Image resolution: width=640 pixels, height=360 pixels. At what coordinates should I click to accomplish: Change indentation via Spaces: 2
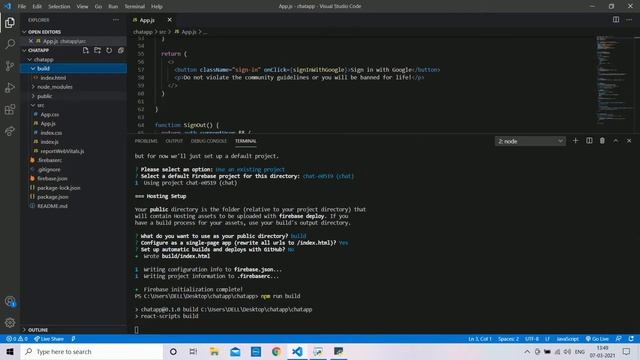click(508, 339)
